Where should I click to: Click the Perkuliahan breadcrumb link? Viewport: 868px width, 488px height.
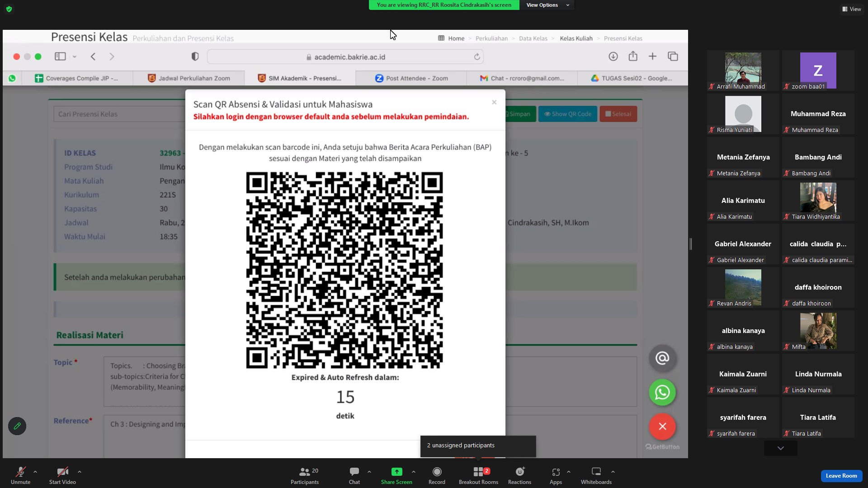(491, 38)
